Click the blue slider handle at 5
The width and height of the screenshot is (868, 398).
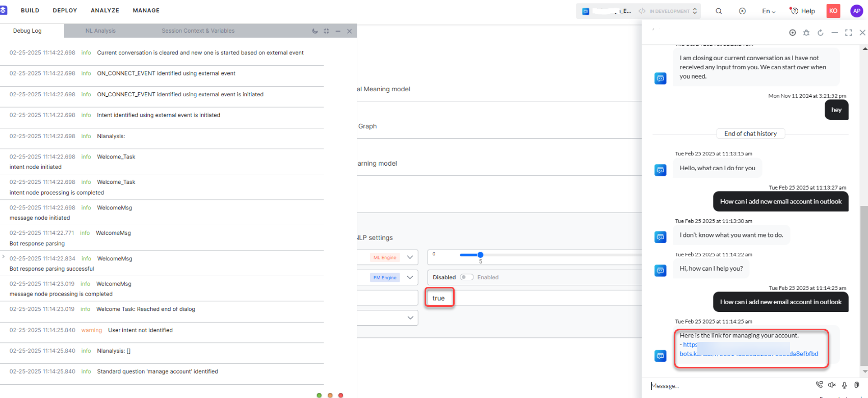pos(480,255)
